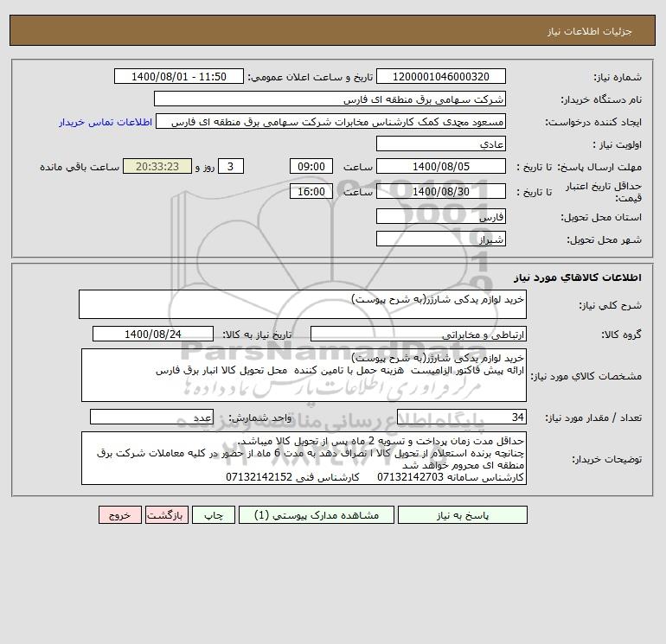Click buyer name field شرکت سهامی برق منطقه ای فارس
The height and width of the screenshot is (644, 666).
pyautogui.click(x=330, y=99)
